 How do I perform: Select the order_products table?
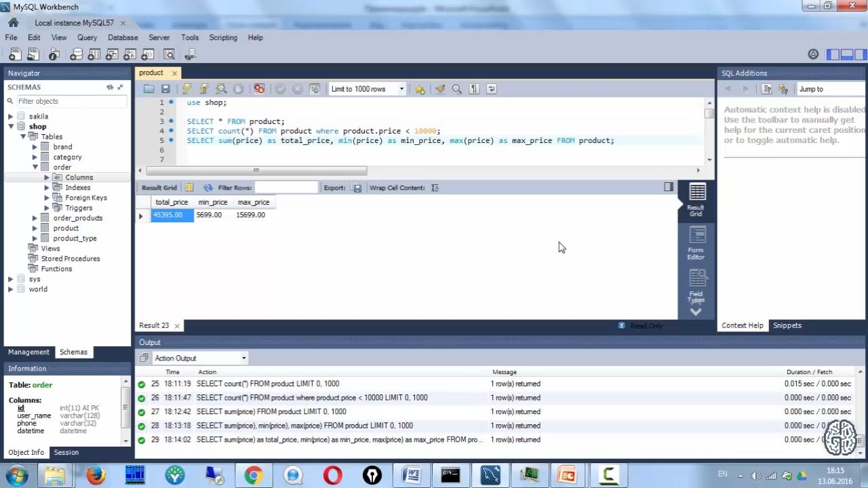78,218
